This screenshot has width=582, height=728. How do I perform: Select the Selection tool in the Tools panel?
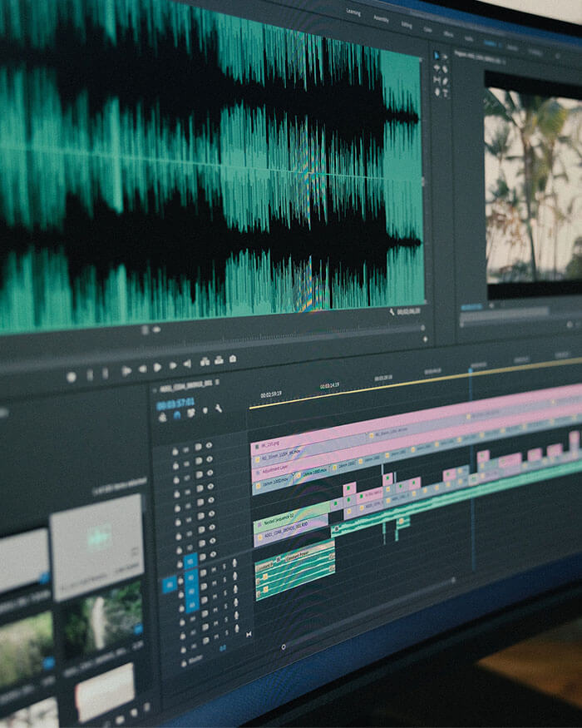click(436, 56)
